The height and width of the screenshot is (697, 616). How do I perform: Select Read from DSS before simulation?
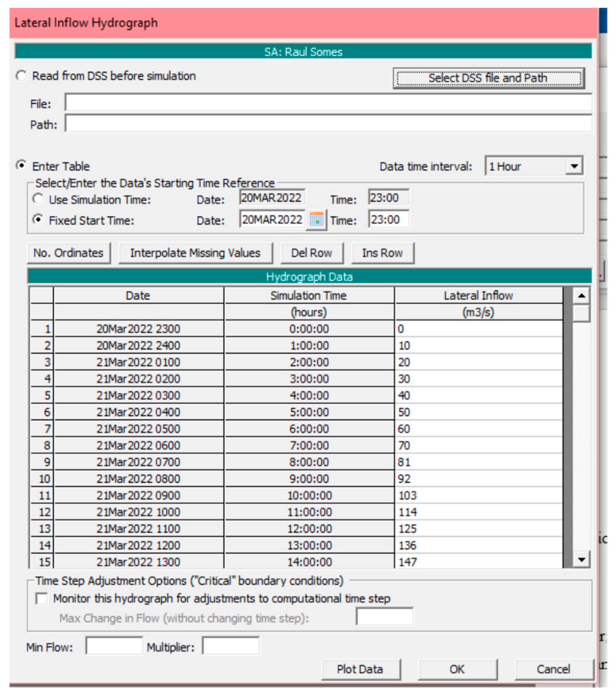pos(22,76)
